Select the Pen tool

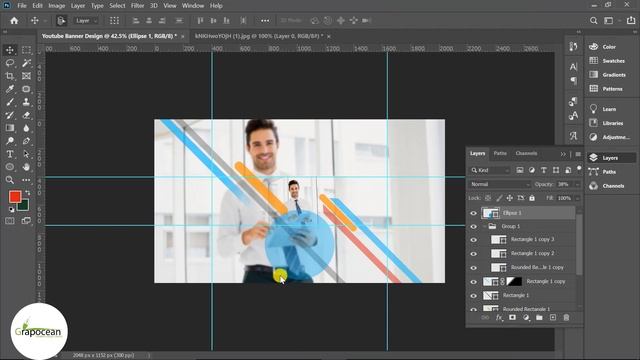(x=26, y=141)
